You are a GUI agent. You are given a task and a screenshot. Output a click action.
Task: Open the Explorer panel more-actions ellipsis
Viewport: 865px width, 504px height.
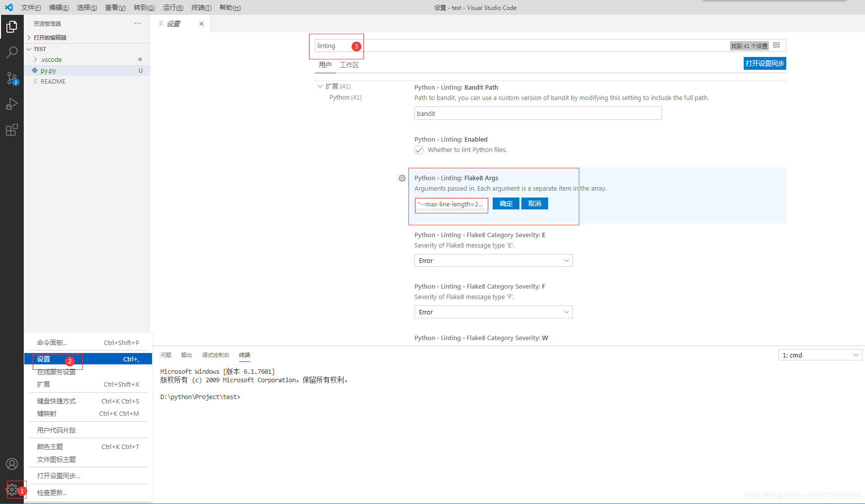click(138, 23)
